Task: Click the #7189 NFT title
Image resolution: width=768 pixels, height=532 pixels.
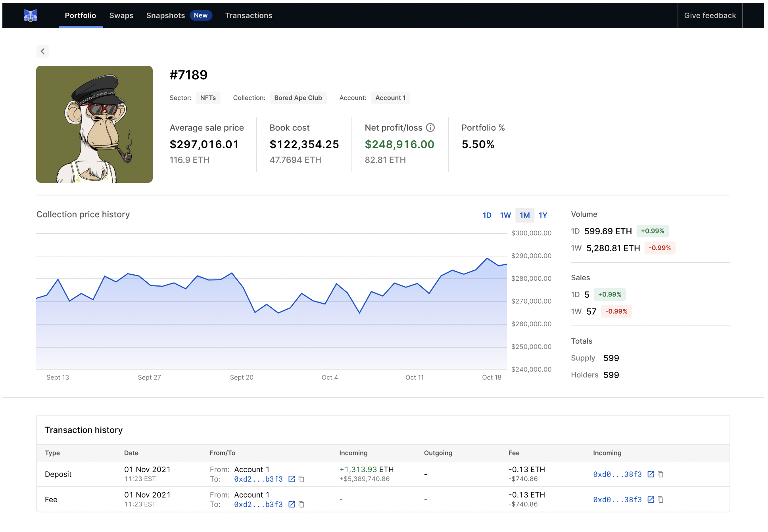Action: click(188, 75)
